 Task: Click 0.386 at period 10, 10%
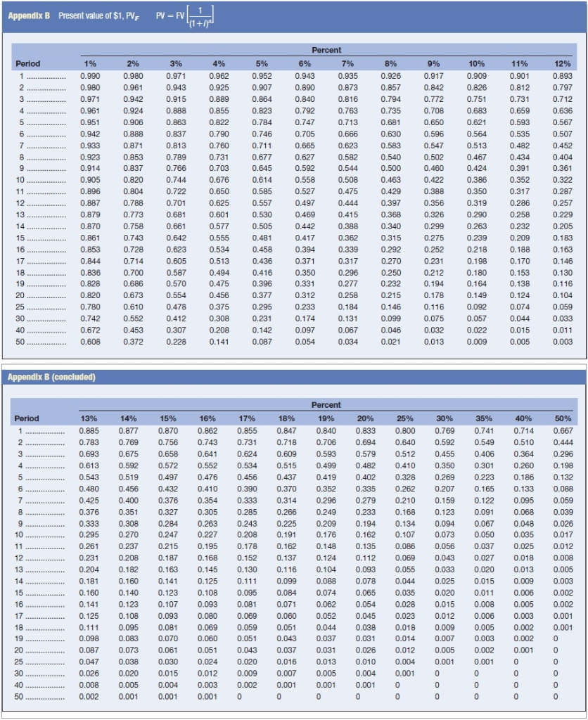coord(477,180)
